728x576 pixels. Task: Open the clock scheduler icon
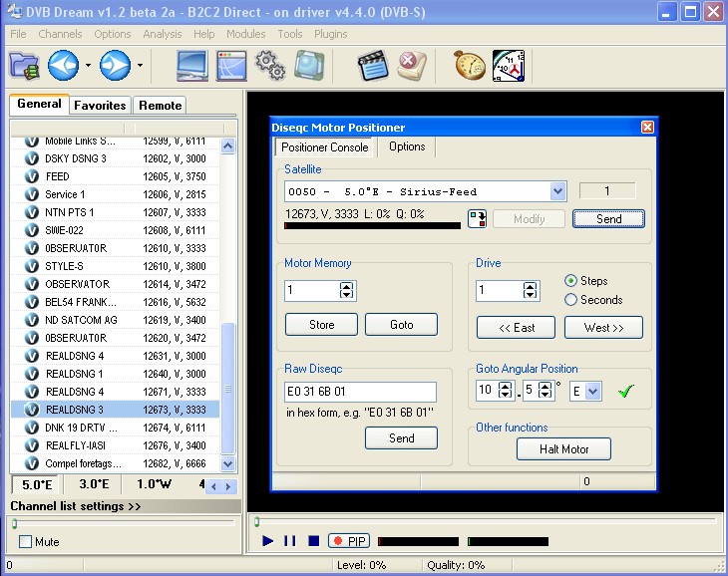[509, 66]
